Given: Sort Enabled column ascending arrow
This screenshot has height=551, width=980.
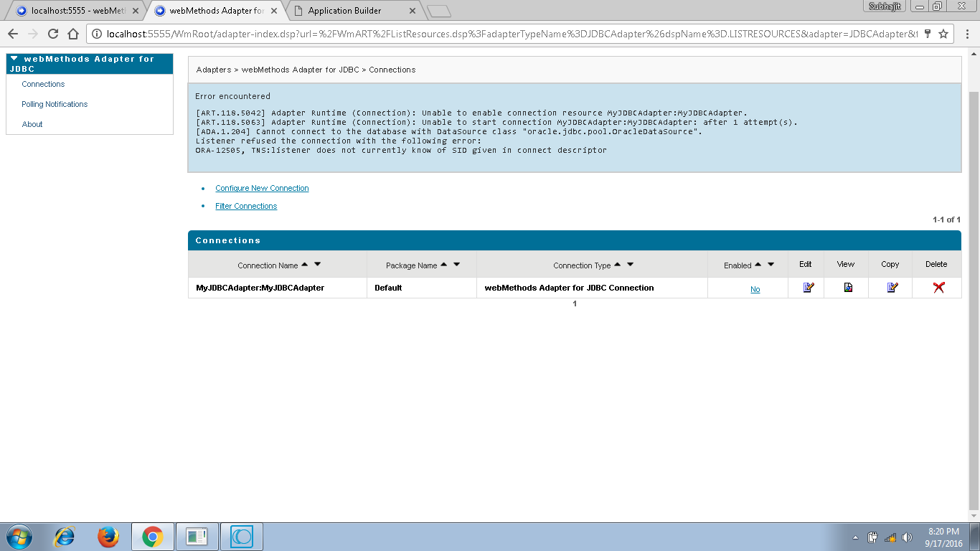Looking at the screenshot, I should click(758, 264).
